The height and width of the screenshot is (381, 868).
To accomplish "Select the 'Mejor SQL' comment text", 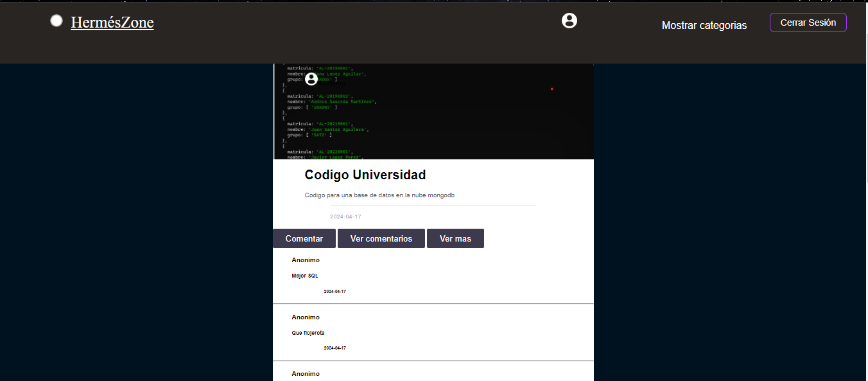I will [305, 276].
